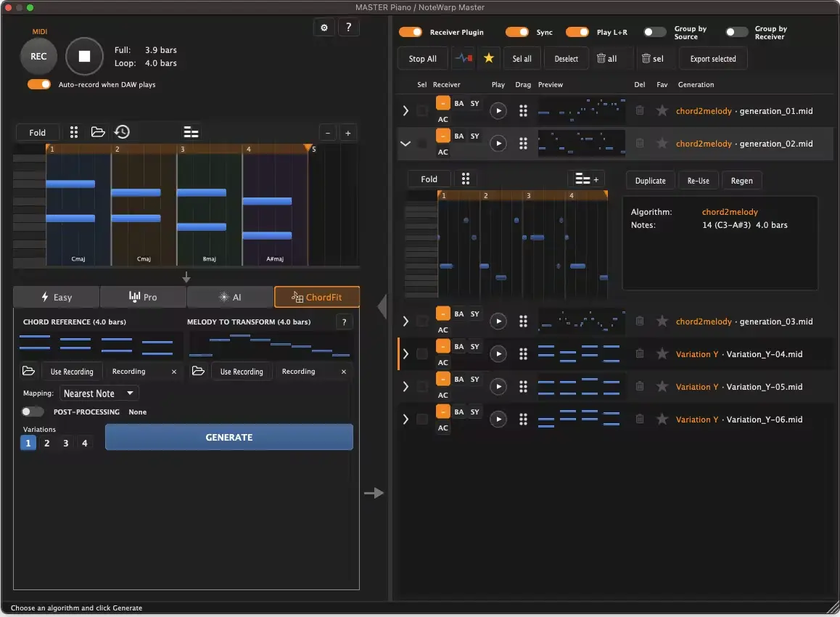The height and width of the screenshot is (617, 840).
Task: Click Use Recording under Melody to Transform
Action: 242,372
